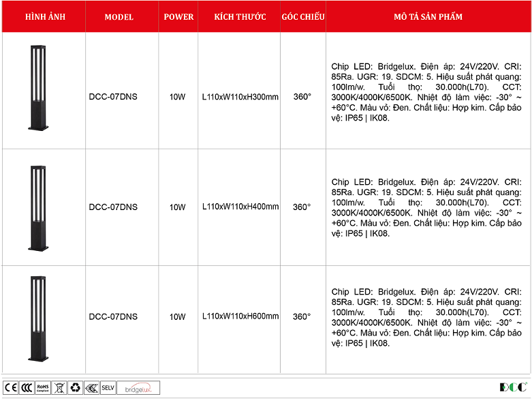Click the SELV badge icon
The image size is (532, 401).
108,387
